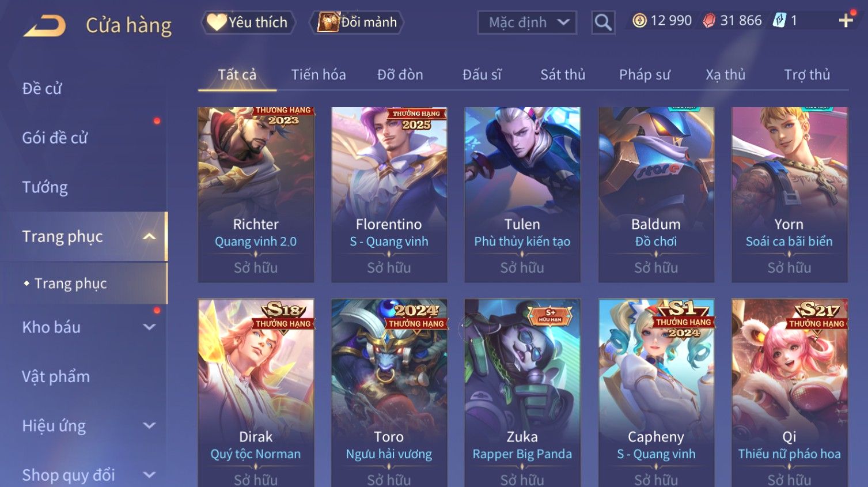This screenshot has width=868, height=487.
Task: Switch to the Sát thủ tab
Action: (563, 74)
